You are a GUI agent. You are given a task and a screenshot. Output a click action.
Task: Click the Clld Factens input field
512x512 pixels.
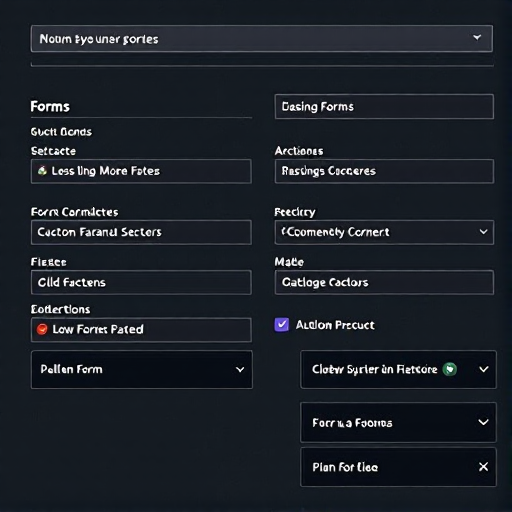[141, 282]
